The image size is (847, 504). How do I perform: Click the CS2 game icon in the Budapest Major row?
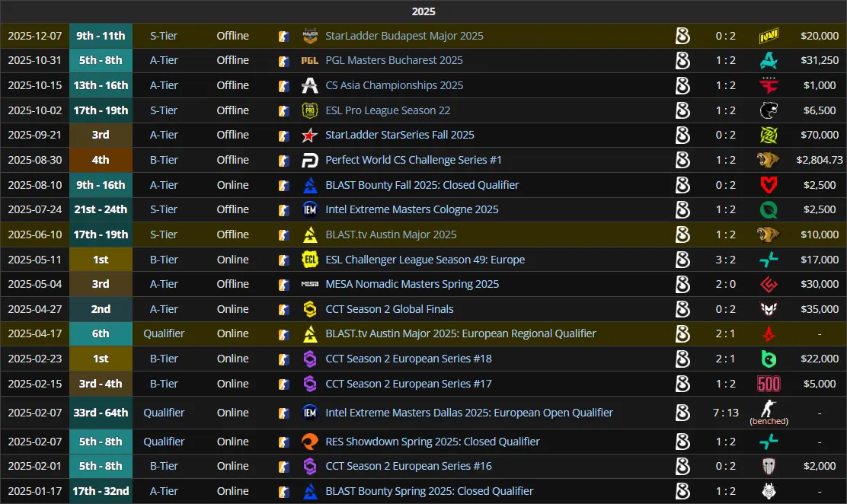pos(283,37)
